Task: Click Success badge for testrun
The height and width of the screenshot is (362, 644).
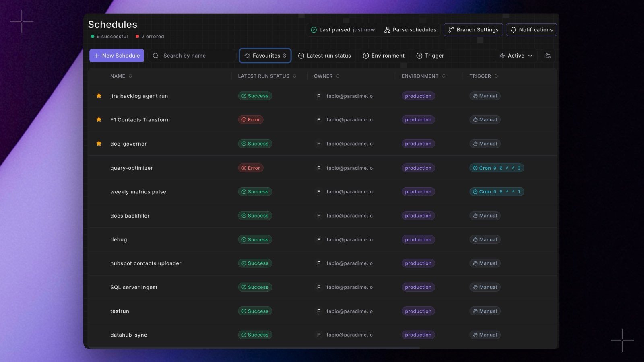Action: (x=255, y=311)
